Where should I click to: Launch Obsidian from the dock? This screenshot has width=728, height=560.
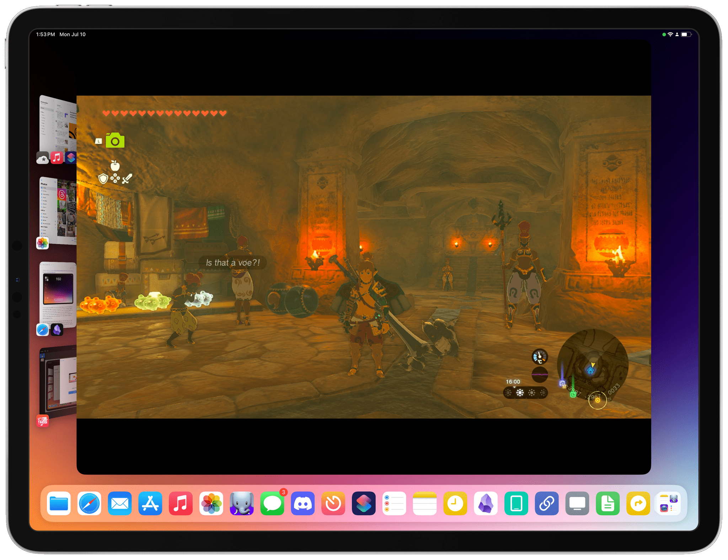[x=486, y=504]
